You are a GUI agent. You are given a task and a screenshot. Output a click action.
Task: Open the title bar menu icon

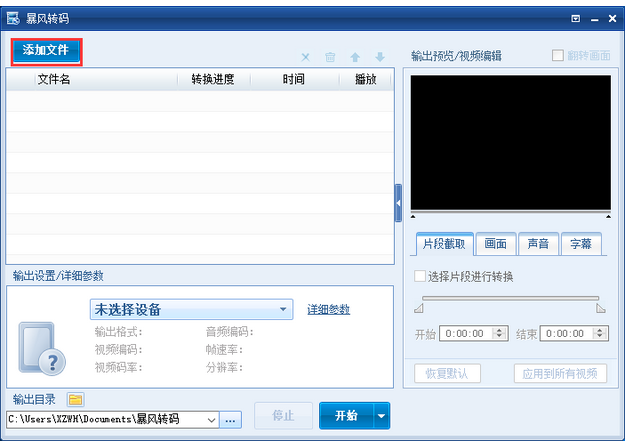click(576, 18)
